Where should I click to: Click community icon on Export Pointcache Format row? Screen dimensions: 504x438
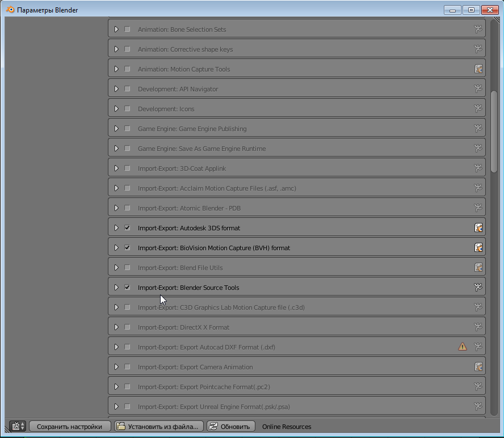(x=478, y=386)
